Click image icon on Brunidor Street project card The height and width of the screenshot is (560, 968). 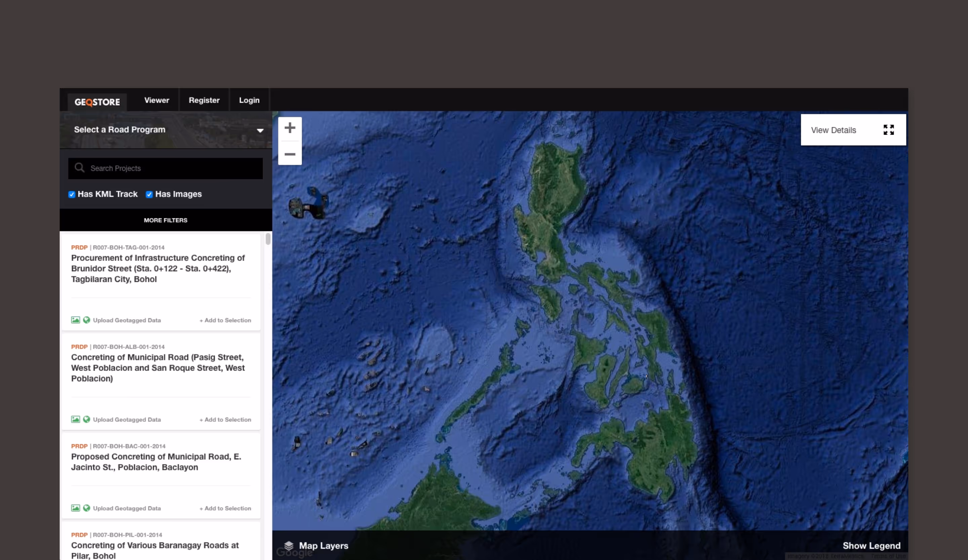coord(75,320)
